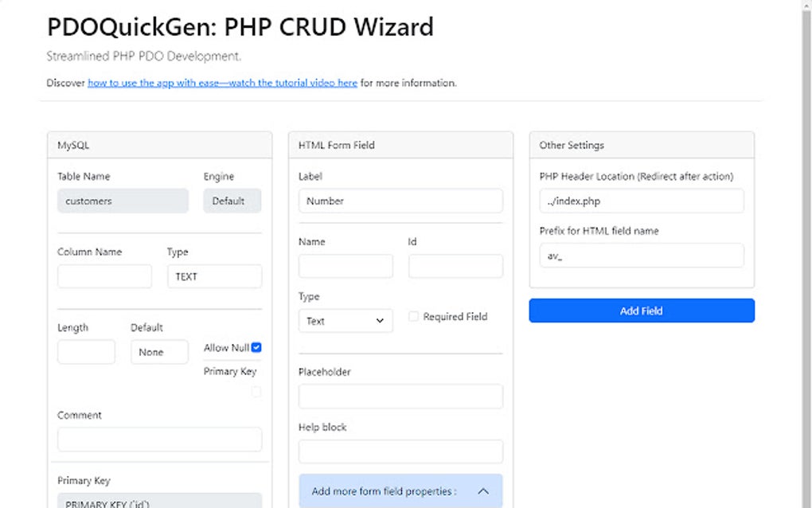
Task: Edit the PHP Header Location field
Action: [642, 201]
